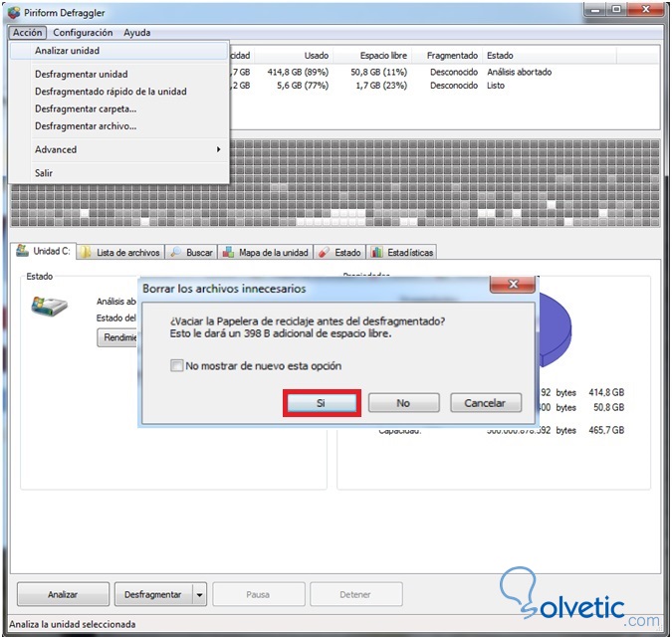
Task: Click the blue pie chart in properties
Action: pos(555,329)
